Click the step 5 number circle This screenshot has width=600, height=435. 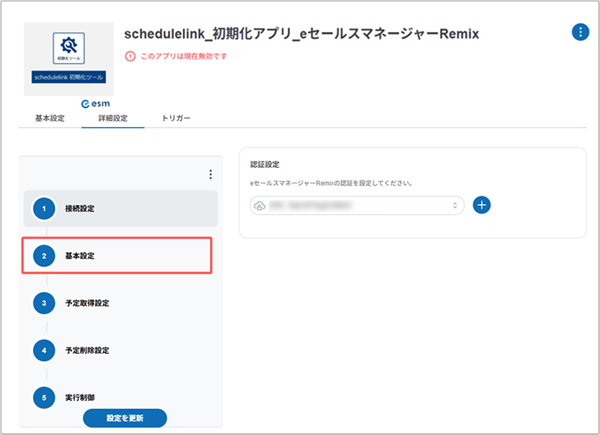[44, 397]
